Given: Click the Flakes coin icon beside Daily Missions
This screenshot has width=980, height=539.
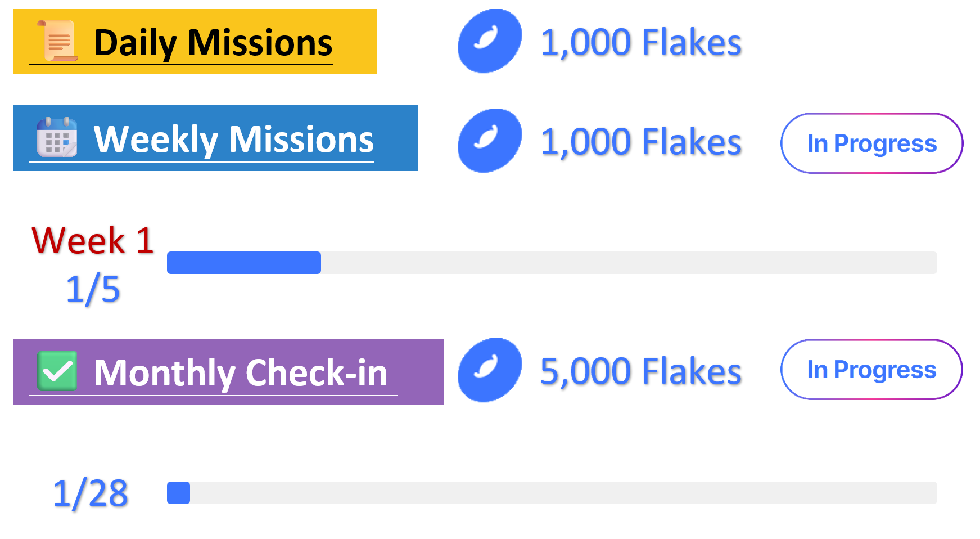Looking at the screenshot, I should (489, 41).
